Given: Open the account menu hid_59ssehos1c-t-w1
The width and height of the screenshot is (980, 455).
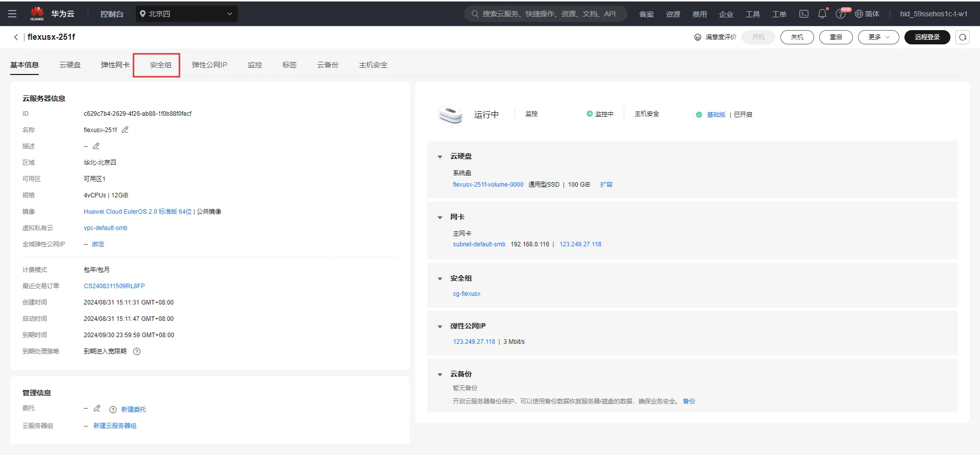Looking at the screenshot, I should 934,14.
